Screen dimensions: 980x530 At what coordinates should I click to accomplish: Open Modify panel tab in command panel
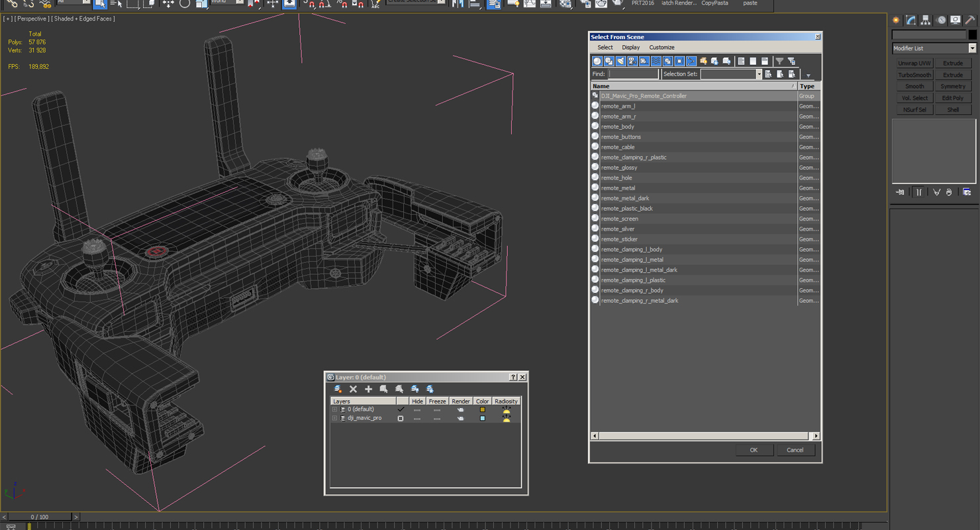911,21
